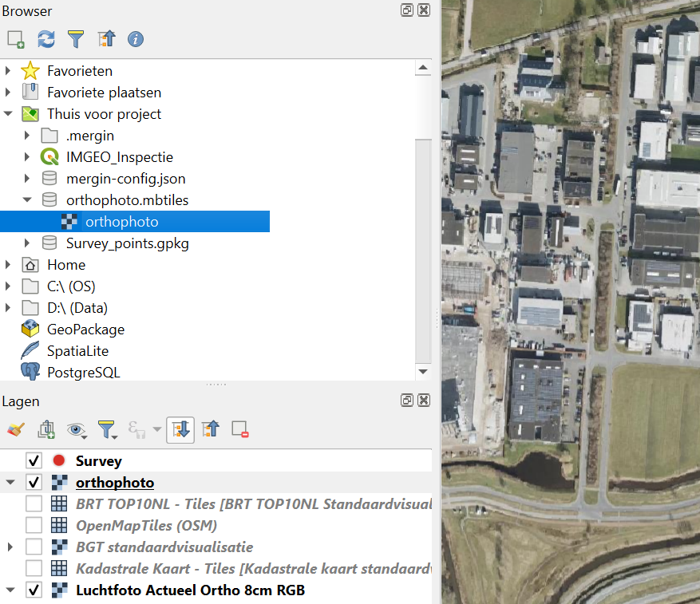The height and width of the screenshot is (604, 700).
Task: Refresh the Browser panel
Action: [x=46, y=38]
